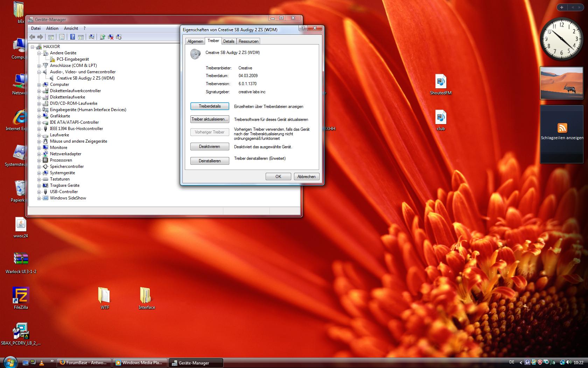Click the scan for hardware changes icon

click(92, 37)
